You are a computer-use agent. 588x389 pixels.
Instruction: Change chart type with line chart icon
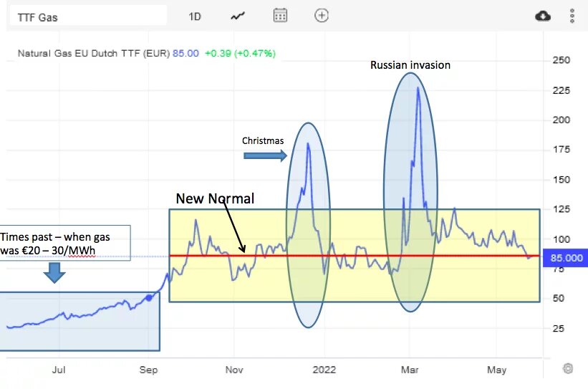[x=237, y=16]
